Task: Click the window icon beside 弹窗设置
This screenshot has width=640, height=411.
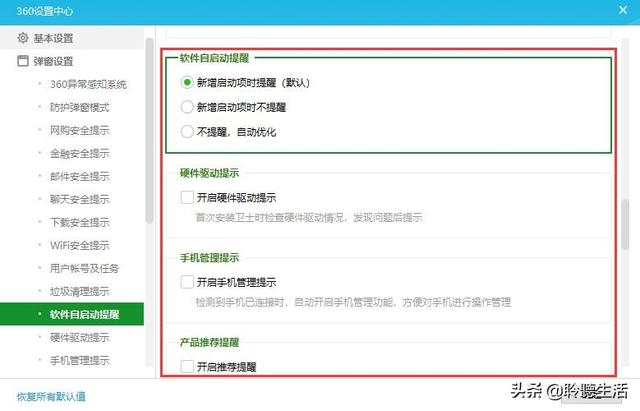Action: tap(23, 61)
